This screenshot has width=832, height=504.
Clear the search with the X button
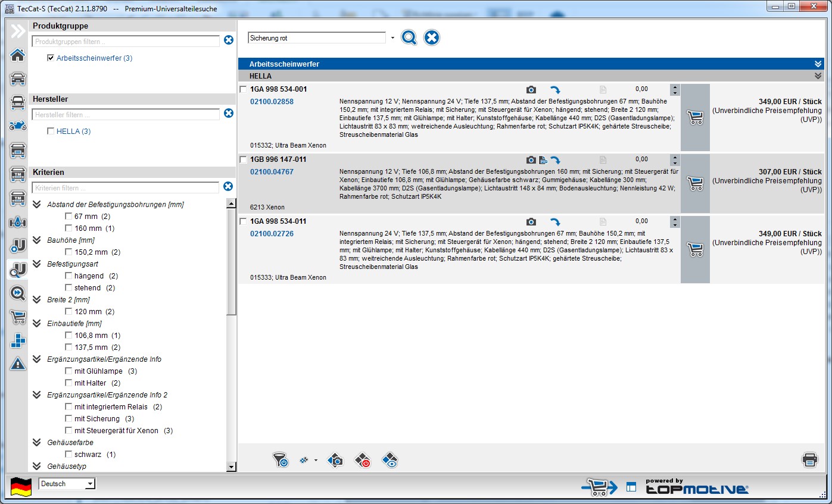[x=432, y=37]
